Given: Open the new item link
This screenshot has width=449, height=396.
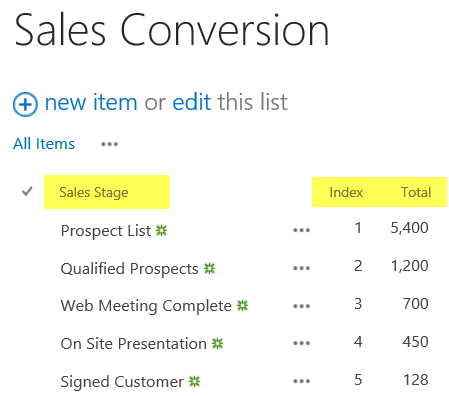Looking at the screenshot, I should (91, 102).
